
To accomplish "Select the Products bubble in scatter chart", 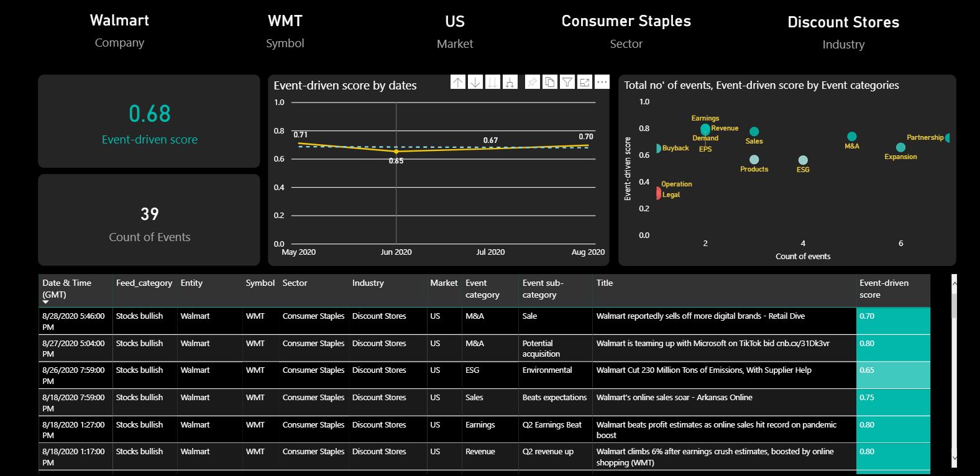I will [754, 160].
